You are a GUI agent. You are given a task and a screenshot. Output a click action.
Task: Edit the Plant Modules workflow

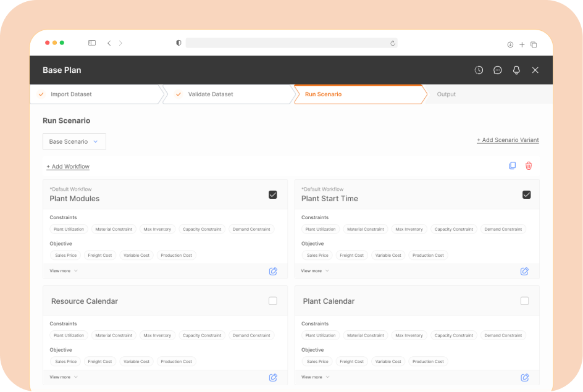click(x=273, y=271)
